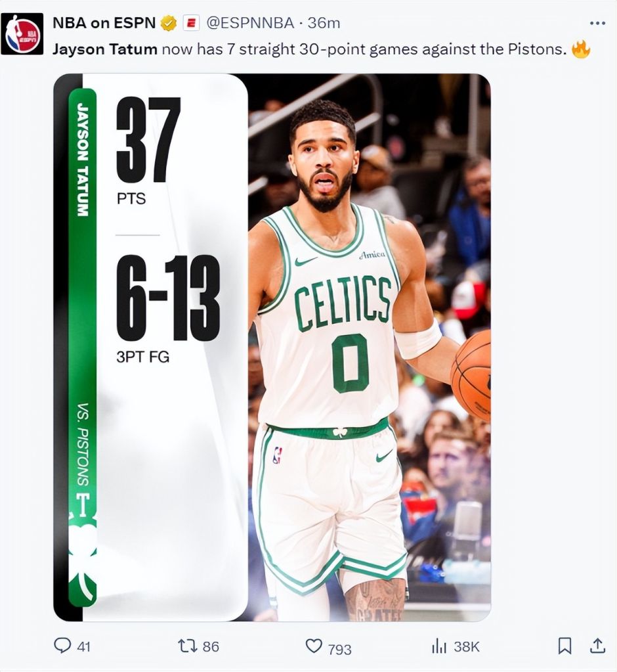Reply using the comment bubble icon

tap(62, 646)
